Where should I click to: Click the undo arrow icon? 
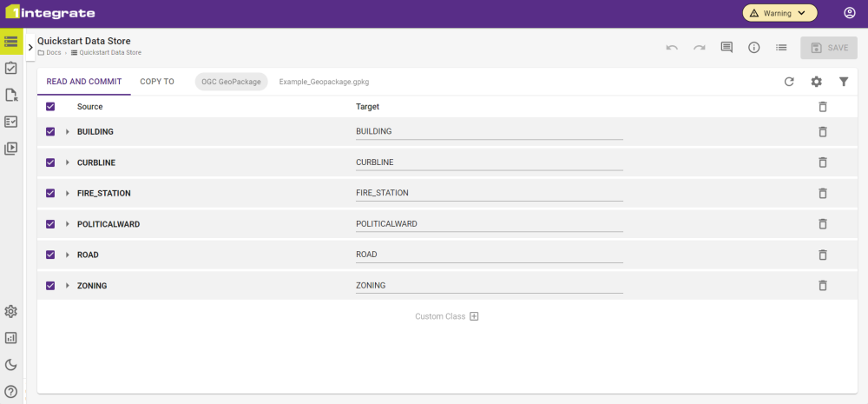672,48
